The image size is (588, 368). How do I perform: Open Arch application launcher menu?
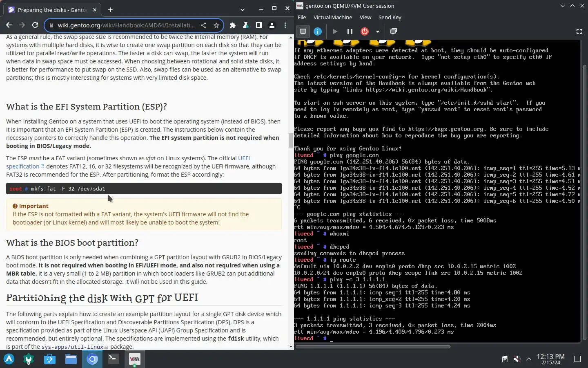coord(9,359)
